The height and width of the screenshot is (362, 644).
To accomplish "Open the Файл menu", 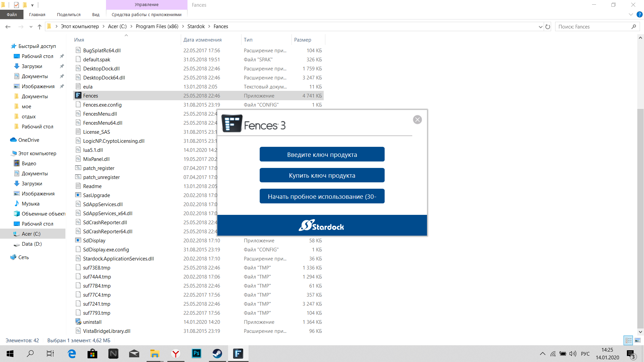I will click(12, 14).
